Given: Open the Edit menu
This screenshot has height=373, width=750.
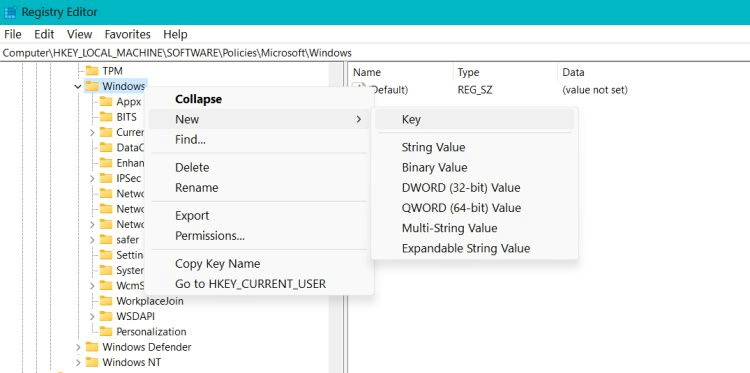Looking at the screenshot, I should (x=44, y=34).
